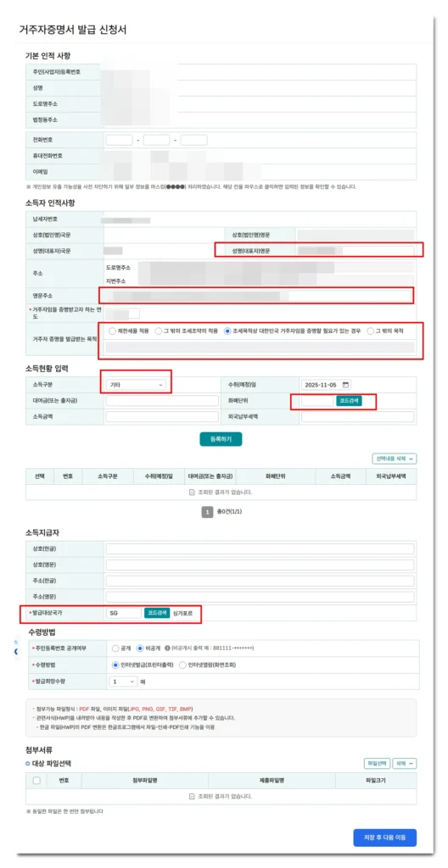Image resolution: width=448 pixels, height=868 pixels.
Task: Select 인터넷발급(프린터출력) as 수령방법
Action: [x=115, y=665]
